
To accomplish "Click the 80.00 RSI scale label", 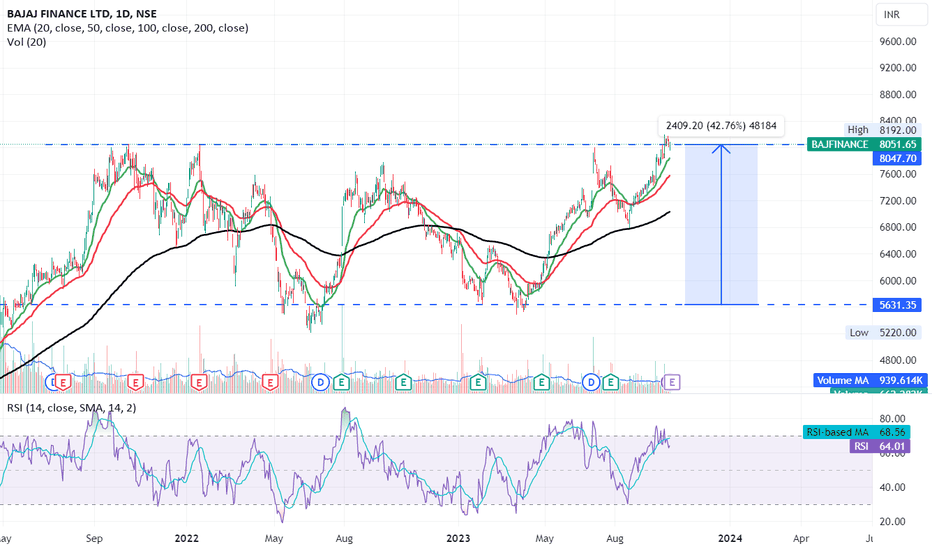I will pos(892,419).
